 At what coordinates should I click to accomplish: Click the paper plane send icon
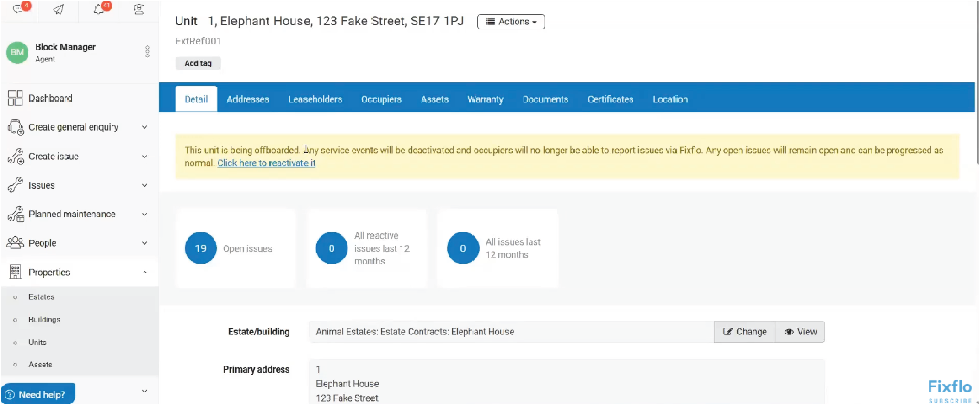click(x=59, y=9)
